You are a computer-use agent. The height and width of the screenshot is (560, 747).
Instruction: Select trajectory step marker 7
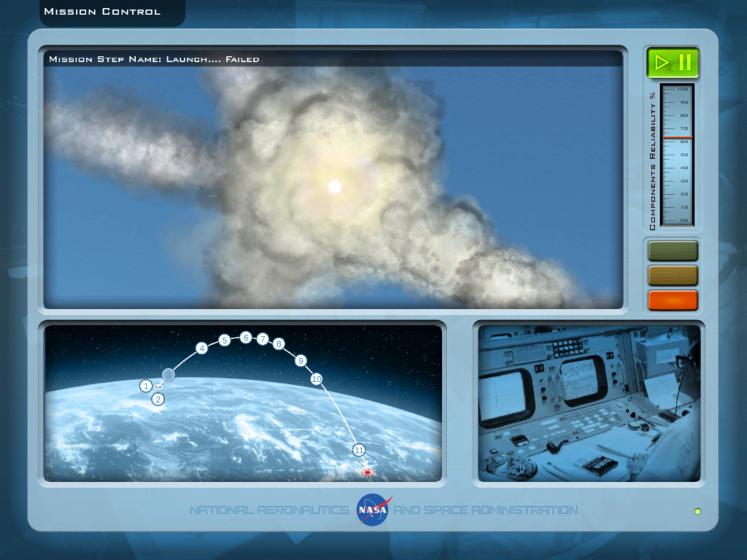(263, 339)
